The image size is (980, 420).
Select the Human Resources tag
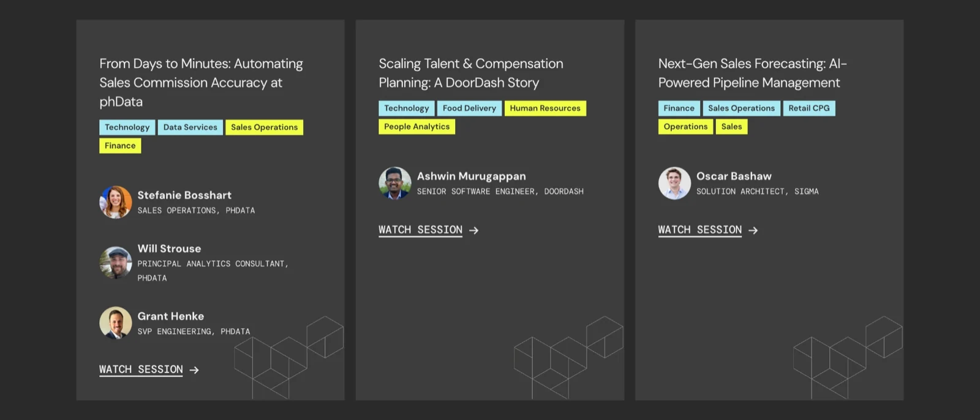(x=545, y=108)
